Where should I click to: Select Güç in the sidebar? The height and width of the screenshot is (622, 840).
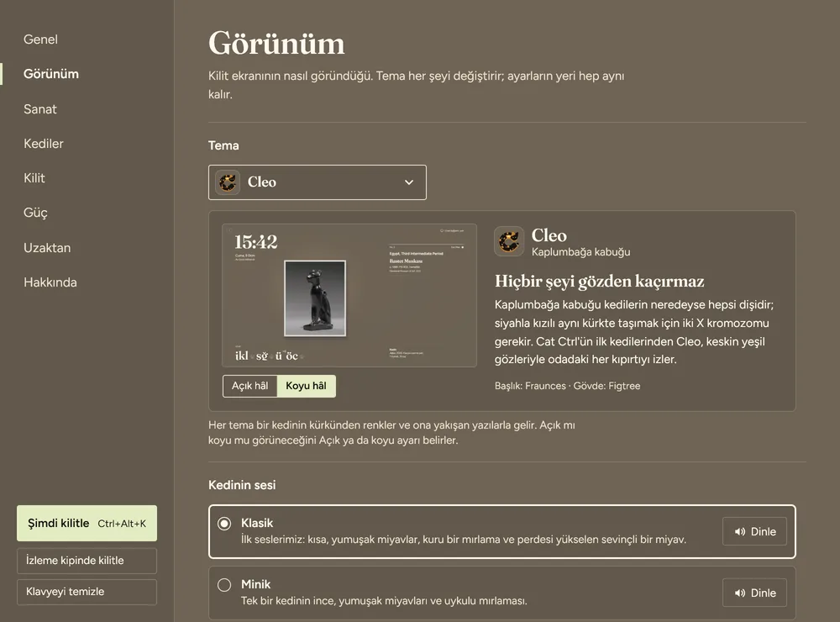(x=35, y=213)
